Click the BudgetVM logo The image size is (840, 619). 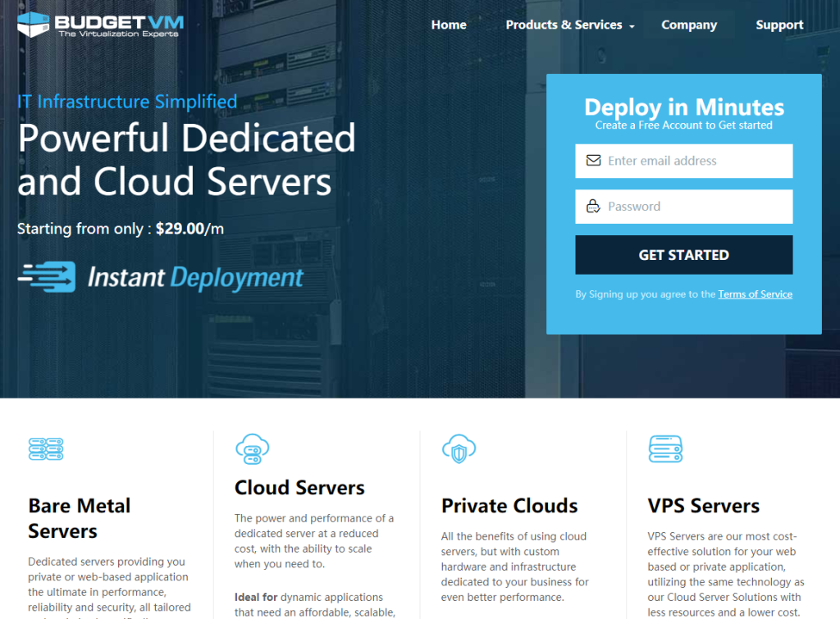tap(100, 25)
